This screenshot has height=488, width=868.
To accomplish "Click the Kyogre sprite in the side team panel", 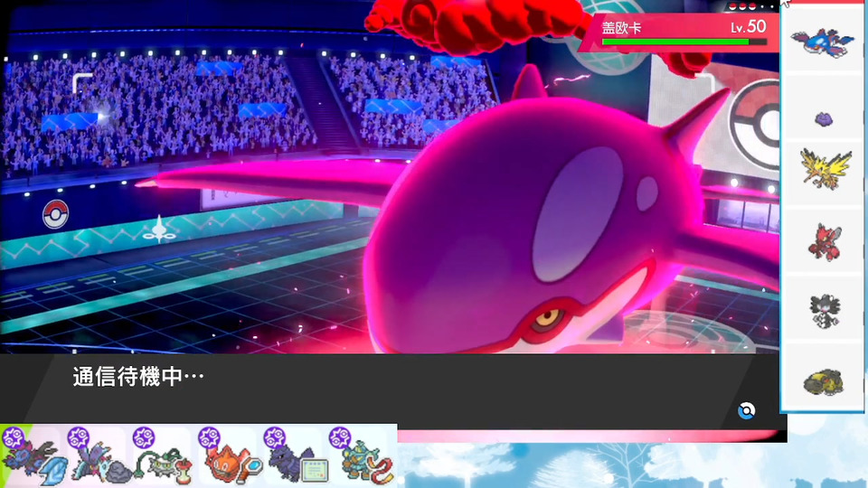I will (823, 42).
